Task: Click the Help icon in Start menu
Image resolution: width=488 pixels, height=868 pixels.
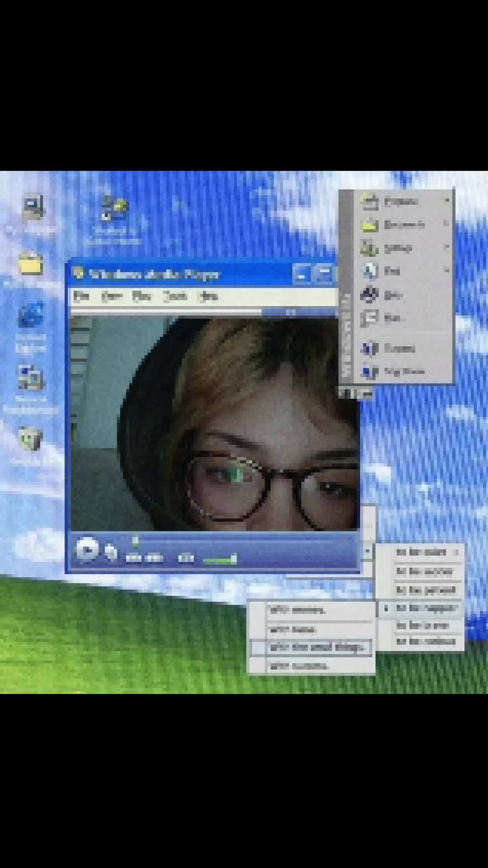Action: click(x=370, y=294)
